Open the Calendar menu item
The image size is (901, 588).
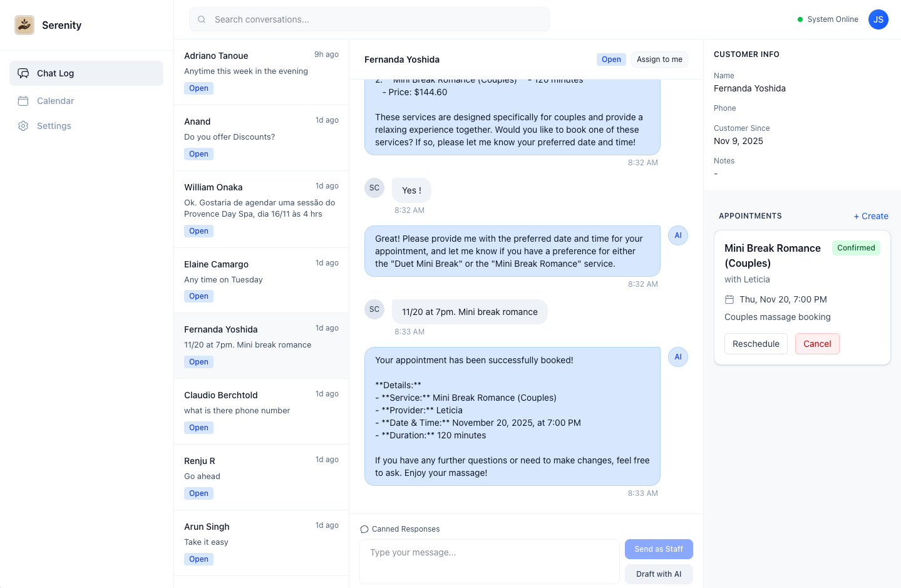coord(55,101)
